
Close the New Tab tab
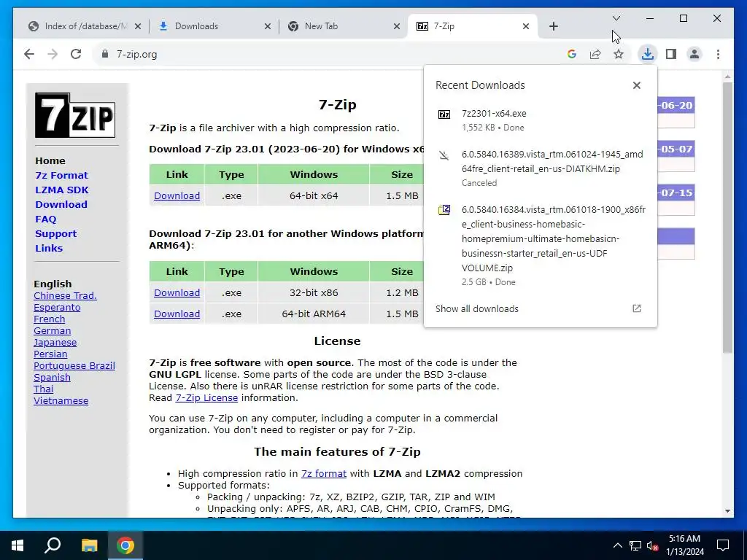coord(396,26)
